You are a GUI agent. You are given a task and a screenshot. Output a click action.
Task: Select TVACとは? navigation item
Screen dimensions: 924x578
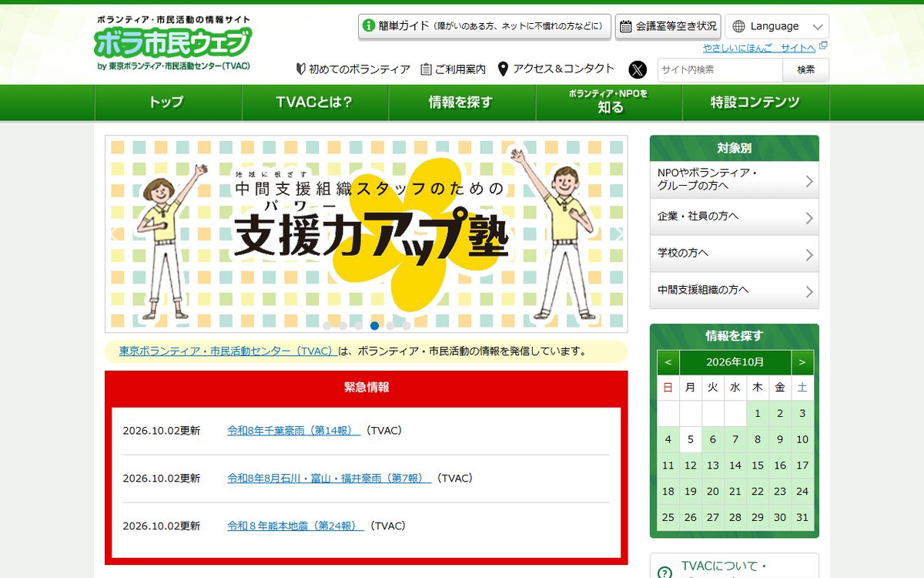(315, 102)
